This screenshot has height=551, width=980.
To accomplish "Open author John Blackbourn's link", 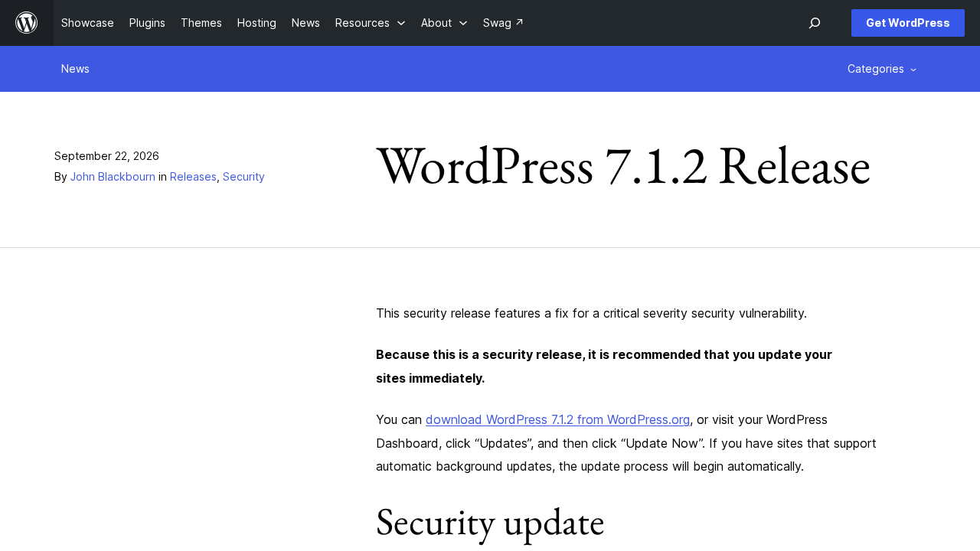I will (x=113, y=177).
